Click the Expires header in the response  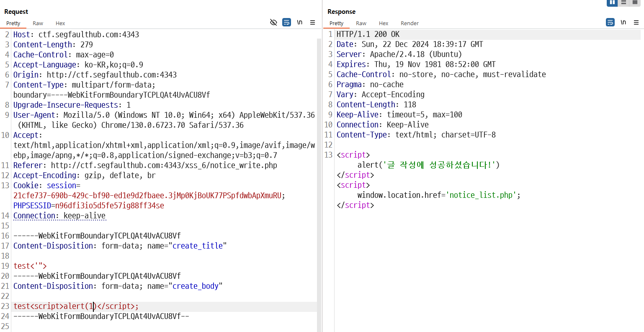[x=416, y=65]
